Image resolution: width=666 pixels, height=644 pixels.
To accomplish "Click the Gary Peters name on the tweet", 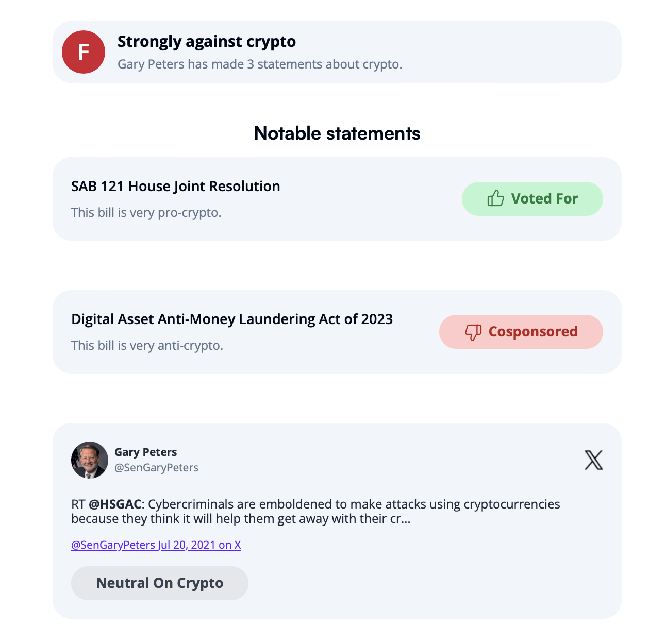I will [x=146, y=452].
